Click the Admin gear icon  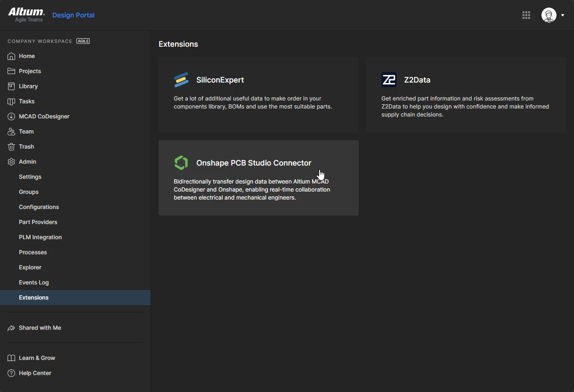coord(11,162)
